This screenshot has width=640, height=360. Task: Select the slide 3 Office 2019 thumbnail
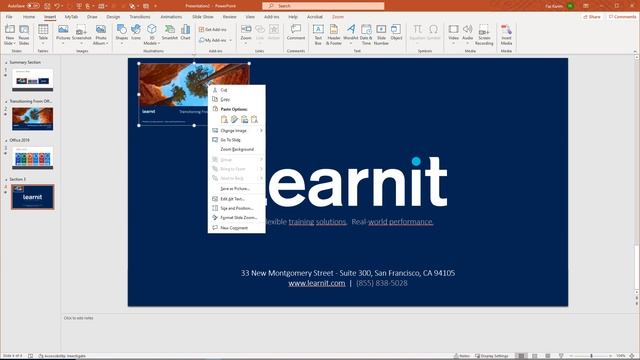point(33,158)
